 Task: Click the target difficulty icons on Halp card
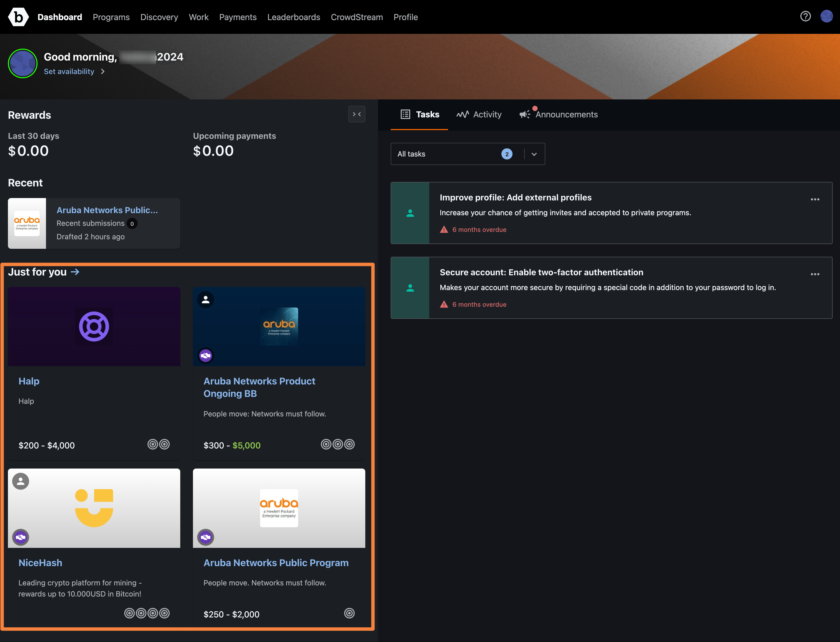tap(159, 444)
